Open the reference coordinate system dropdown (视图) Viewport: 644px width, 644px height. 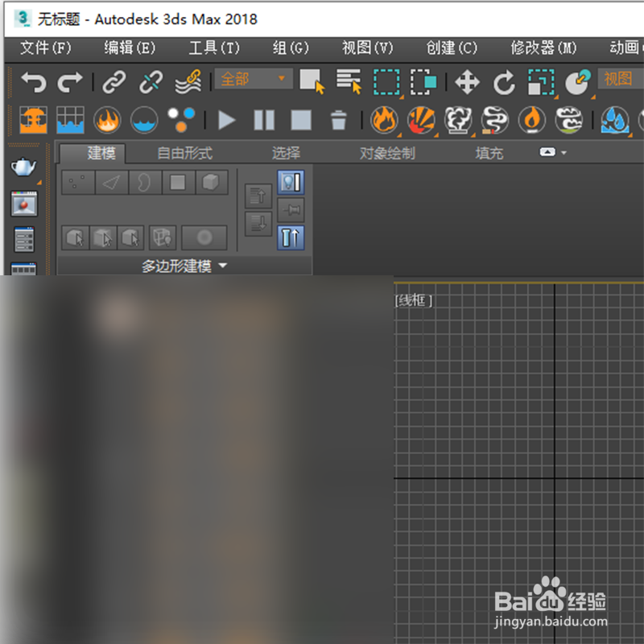pyautogui.click(x=621, y=78)
